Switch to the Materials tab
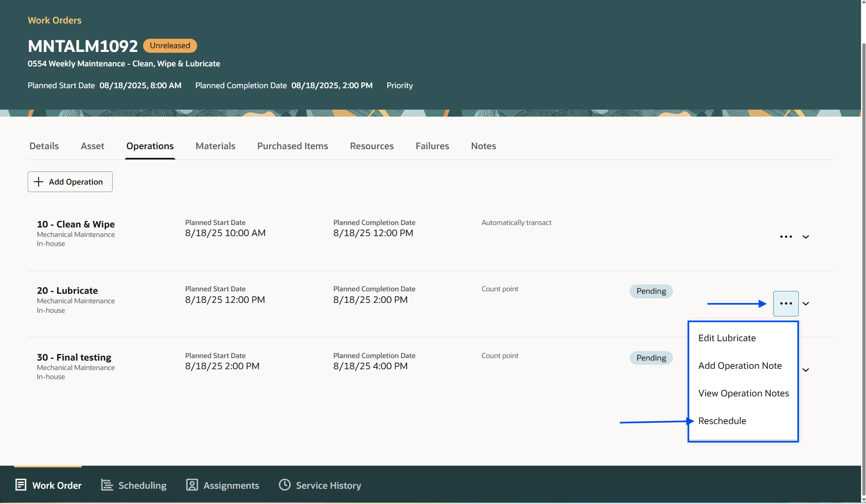The width and height of the screenshot is (866, 504). click(x=215, y=146)
